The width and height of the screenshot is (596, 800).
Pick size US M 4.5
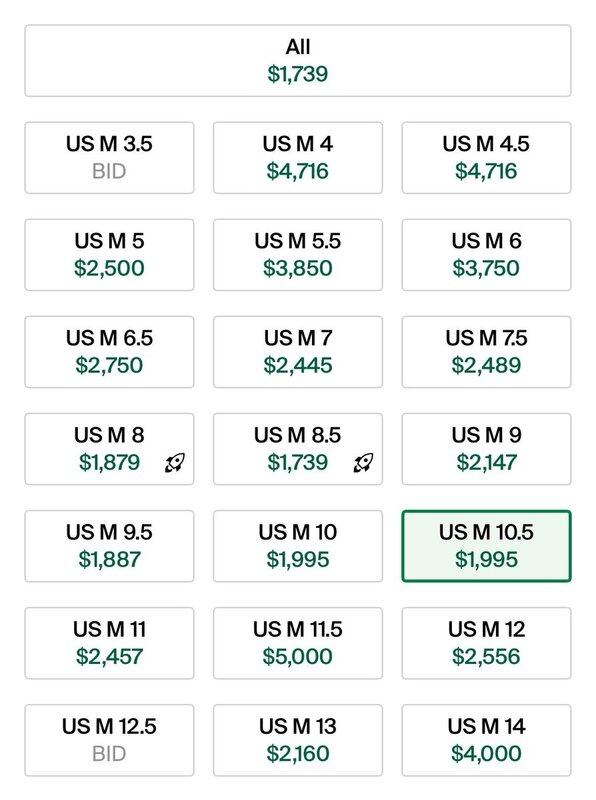(x=486, y=158)
